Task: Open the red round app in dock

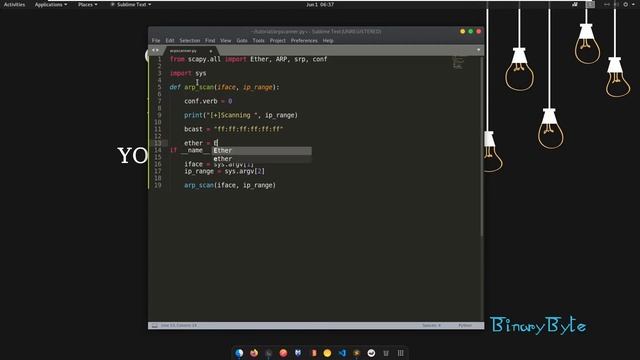Action: [283, 353]
